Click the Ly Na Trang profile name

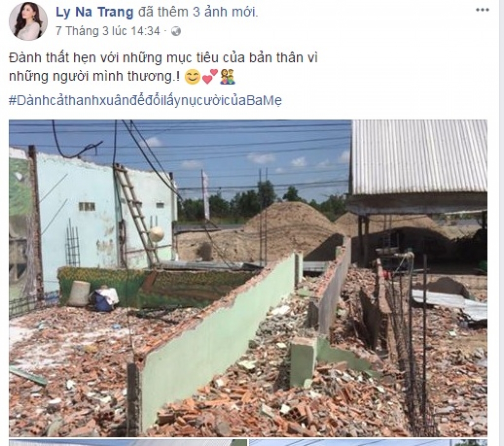(x=94, y=12)
